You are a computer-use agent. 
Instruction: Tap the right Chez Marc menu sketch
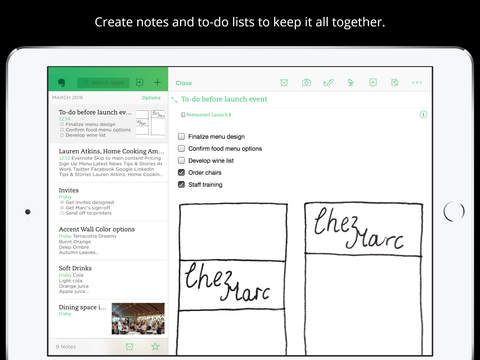coord(363,279)
